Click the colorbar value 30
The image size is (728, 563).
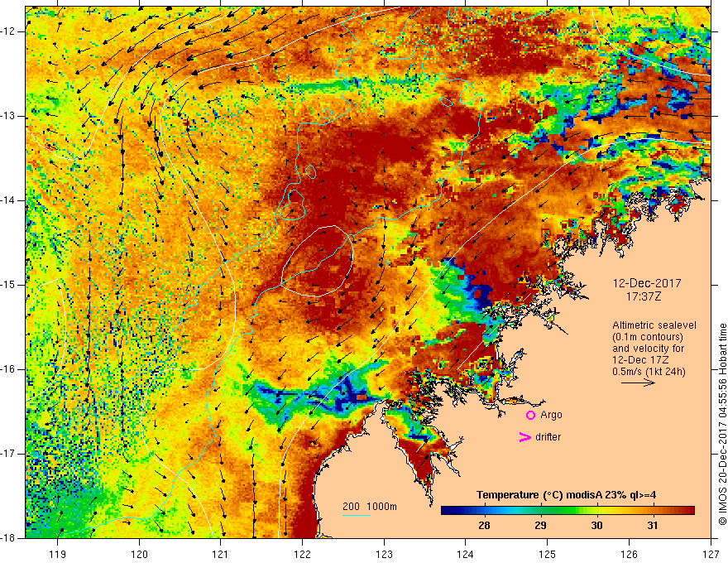pos(596,526)
